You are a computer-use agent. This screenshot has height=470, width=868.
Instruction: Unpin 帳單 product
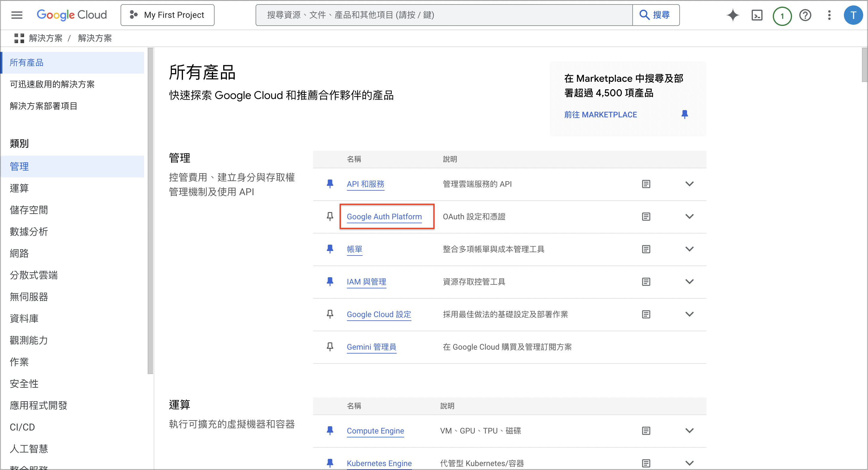[x=330, y=249]
